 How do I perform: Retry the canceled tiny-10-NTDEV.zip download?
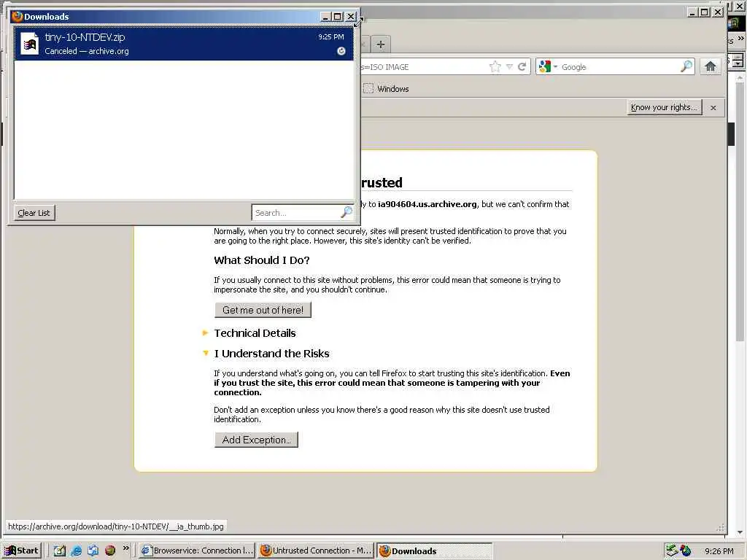pos(341,51)
